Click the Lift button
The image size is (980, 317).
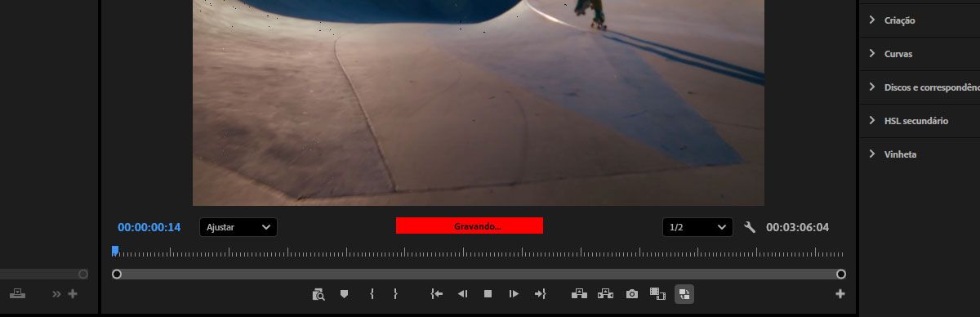point(580,293)
